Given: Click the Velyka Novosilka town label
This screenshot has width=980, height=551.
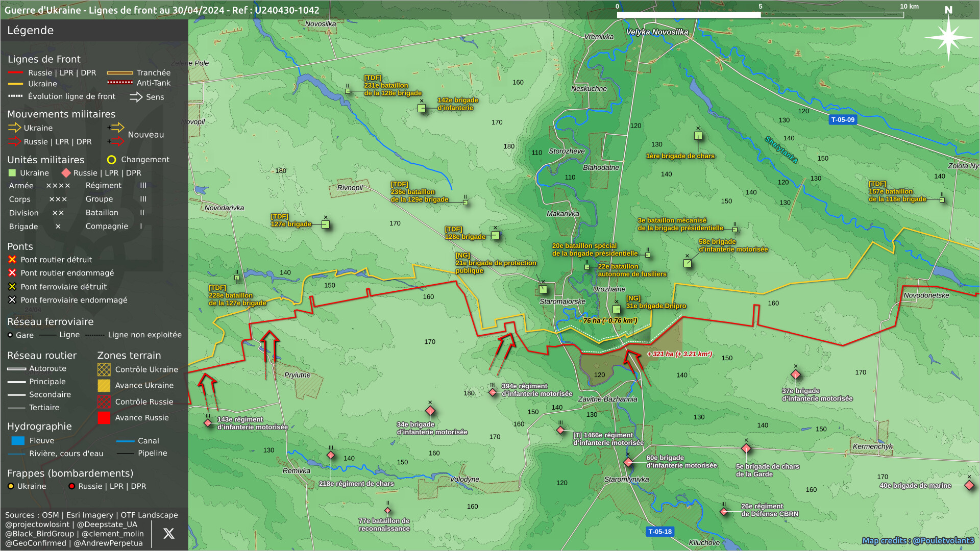Looking at the screenshot, I should pyautogui.click(x=657, y=32).
